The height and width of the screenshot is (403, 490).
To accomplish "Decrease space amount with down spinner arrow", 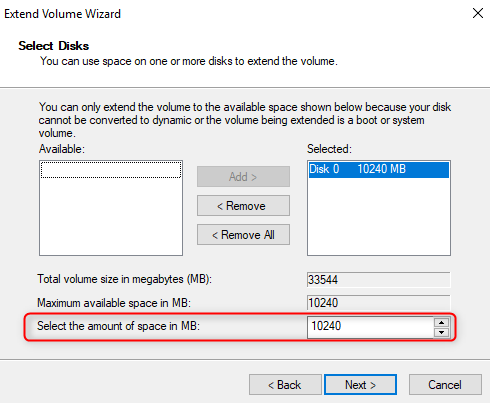I will click(x=442, y=332).
